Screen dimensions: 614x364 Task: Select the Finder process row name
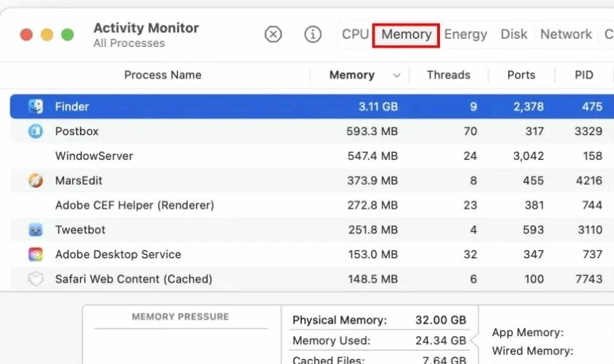coord(72,106)
